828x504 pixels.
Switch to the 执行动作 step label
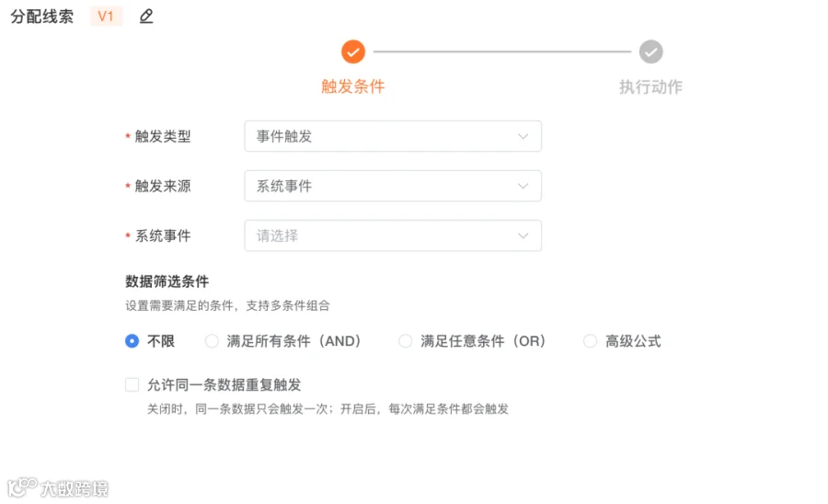pos(651,86)
